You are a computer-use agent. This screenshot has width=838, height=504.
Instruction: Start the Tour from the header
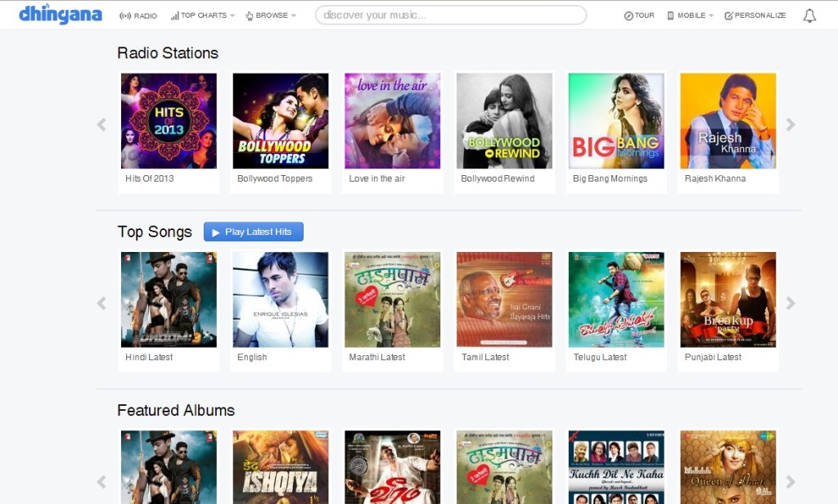click(639, 16)
